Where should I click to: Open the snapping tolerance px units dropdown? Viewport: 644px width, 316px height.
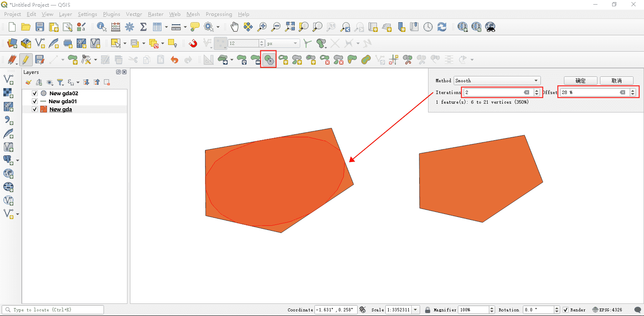point(283,43)
